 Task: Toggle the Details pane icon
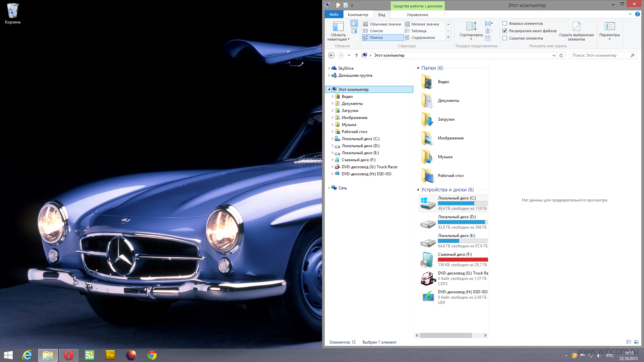point(354,31)
